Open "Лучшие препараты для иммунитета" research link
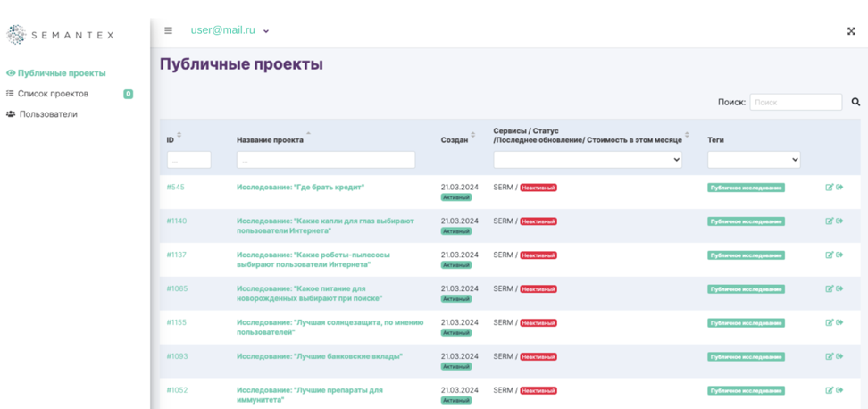This screenshot has height=409, width=868. coord(310,396)
